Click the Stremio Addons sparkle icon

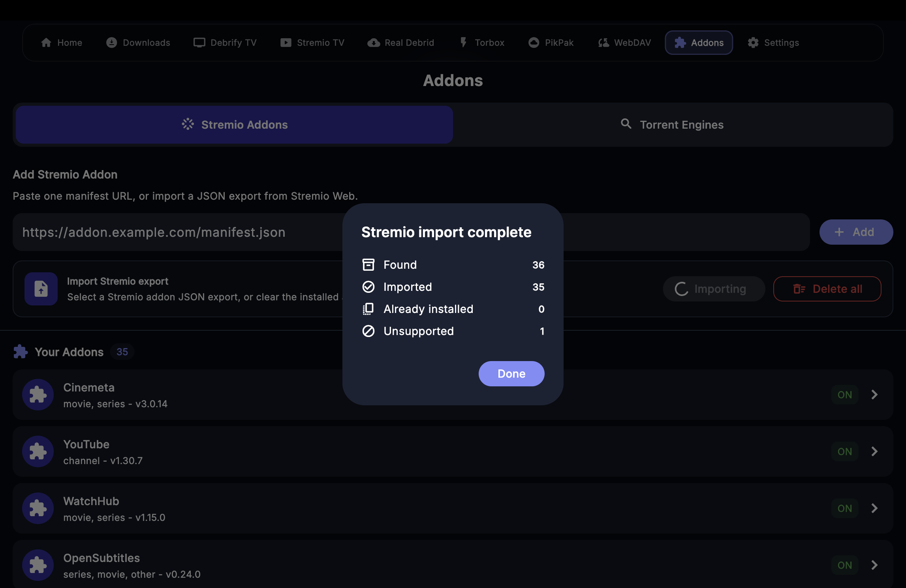188,124
